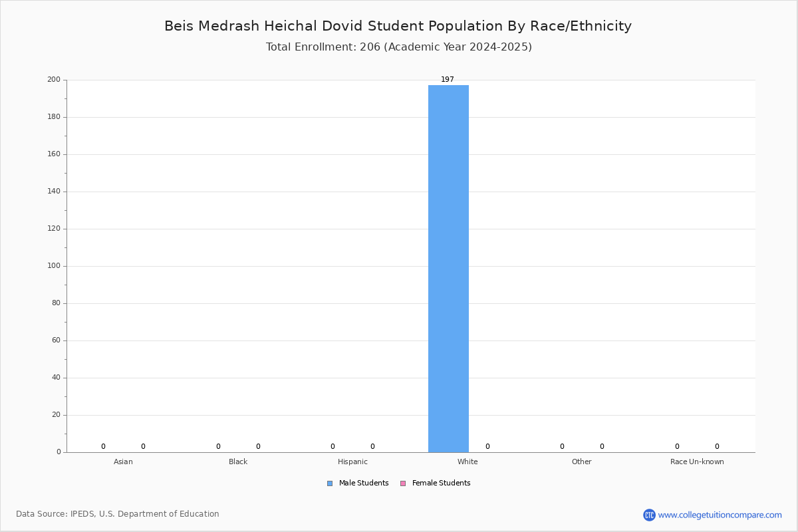Click the Total Enrollment 206 subtitle
Image resolution: width=798 pixels, height=532 pixels.
pyautogui.click(x=399, y=47)
